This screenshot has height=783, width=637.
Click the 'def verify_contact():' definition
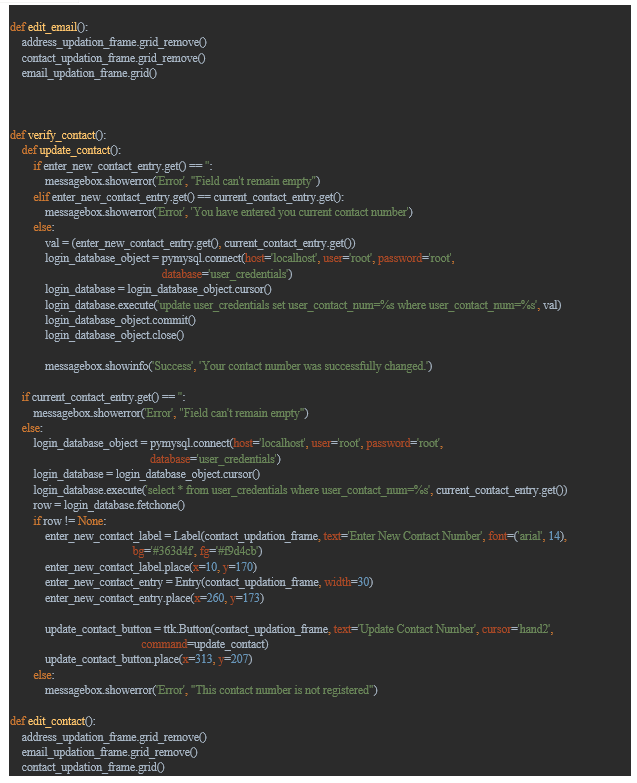(58, 135)
